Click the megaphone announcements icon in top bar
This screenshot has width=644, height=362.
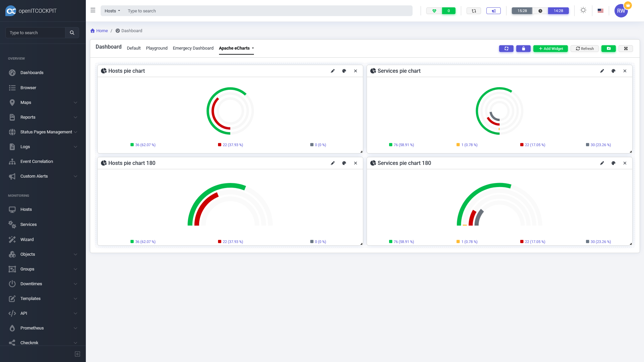tap(493, 11)
